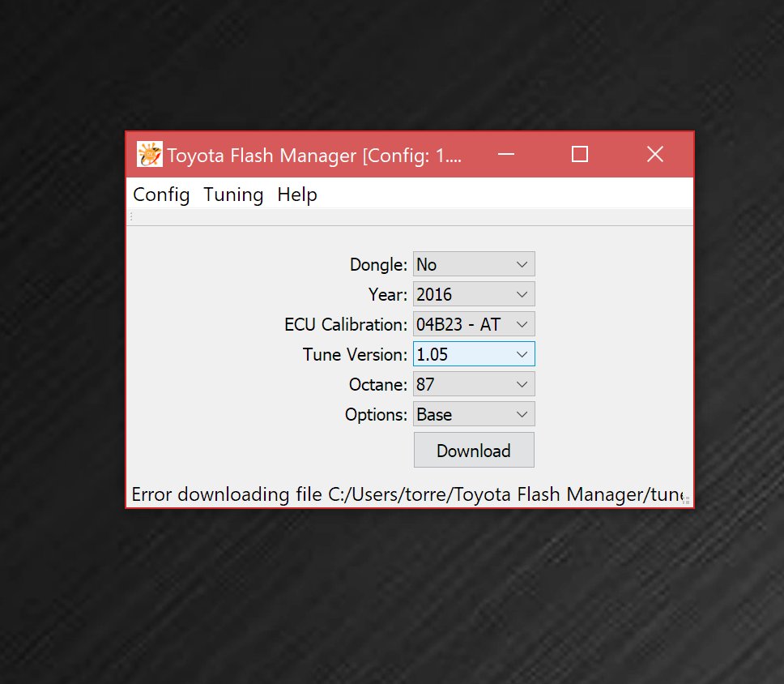This screenshot has height=684, width=784.
Task: Click the resize grip in the status bar corner
Action: [x=687, y=500]
